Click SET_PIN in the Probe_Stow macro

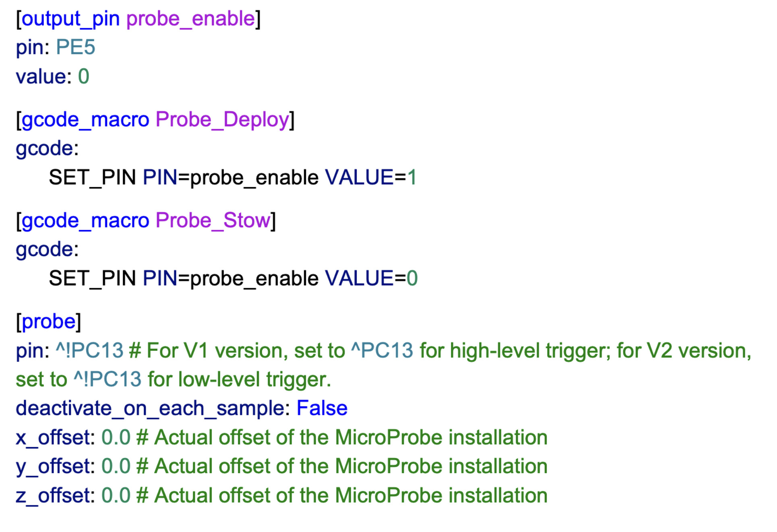point(92,278)
